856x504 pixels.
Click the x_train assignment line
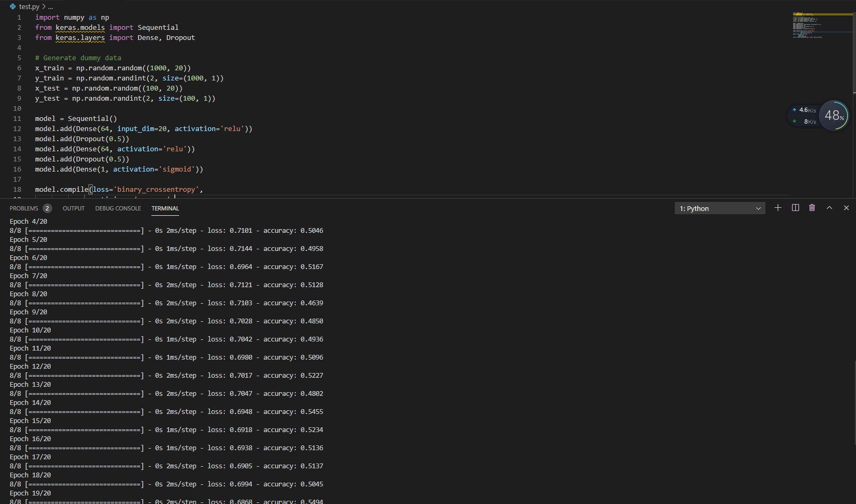[x=113, y=68]
